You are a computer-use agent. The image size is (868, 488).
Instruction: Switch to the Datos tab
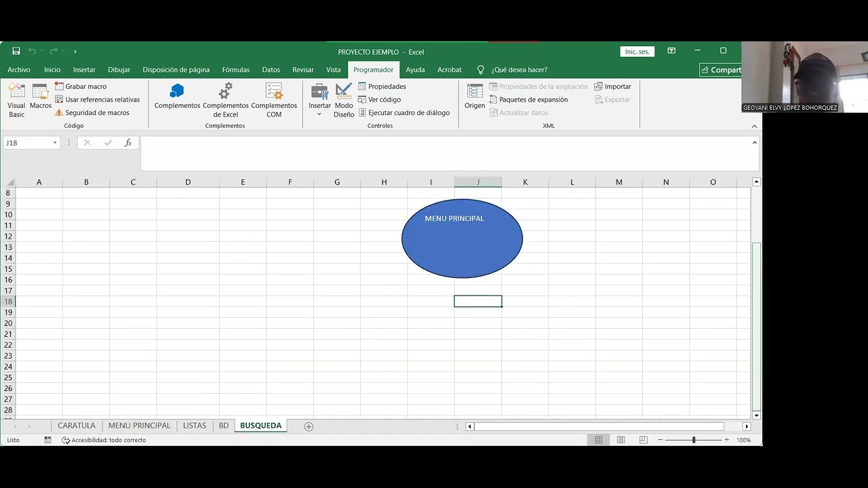[x=271, y=70]
